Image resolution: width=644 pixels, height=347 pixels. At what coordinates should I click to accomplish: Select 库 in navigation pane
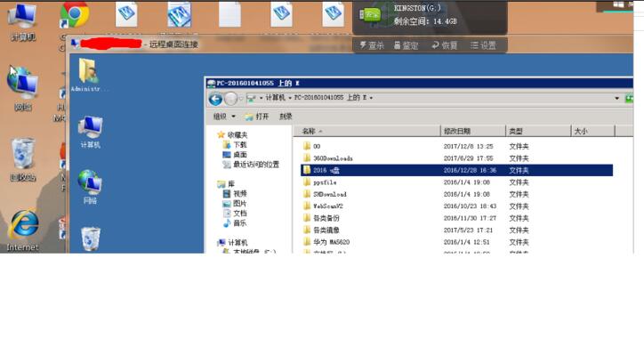coord(227,184)
